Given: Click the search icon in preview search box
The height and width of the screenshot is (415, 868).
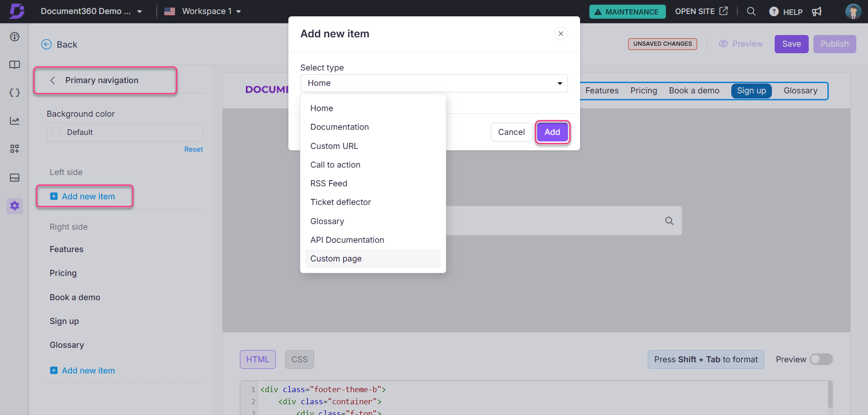Looking at the screenshot, I should click(x=669, y=221).
